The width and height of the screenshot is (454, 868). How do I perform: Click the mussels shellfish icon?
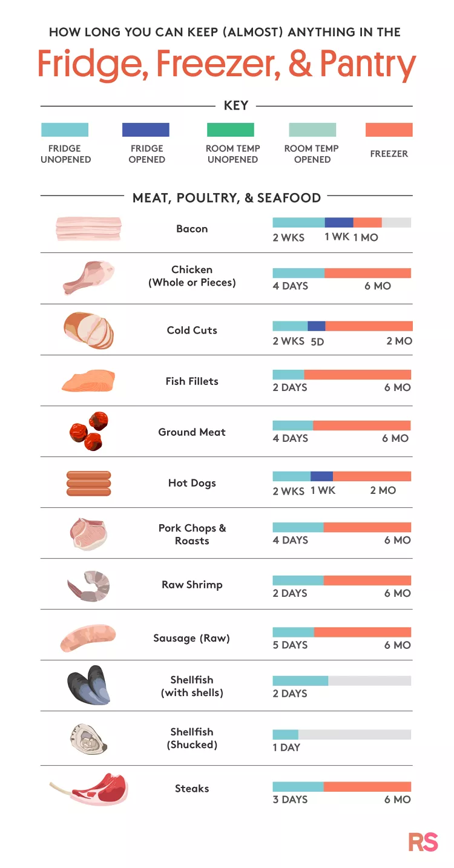coord(88,685)
